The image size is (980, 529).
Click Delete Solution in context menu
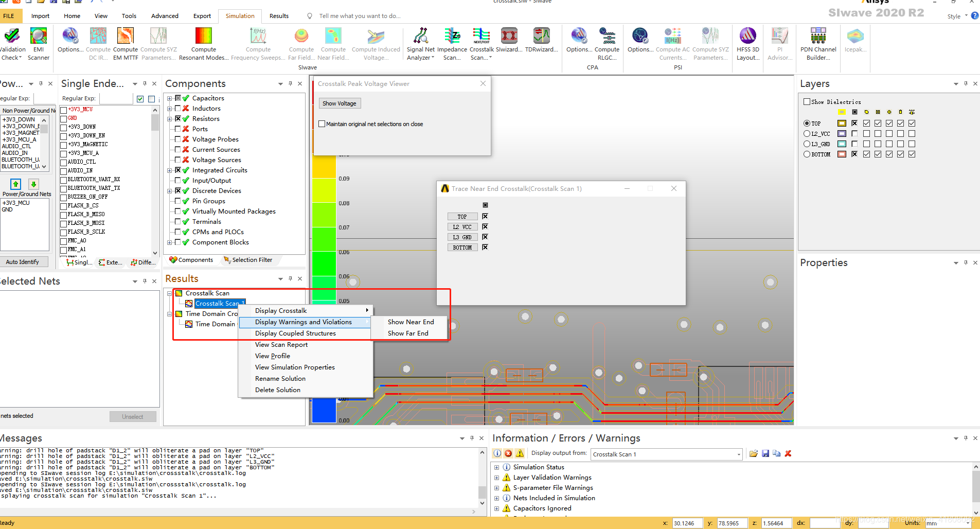pos(278,390)
